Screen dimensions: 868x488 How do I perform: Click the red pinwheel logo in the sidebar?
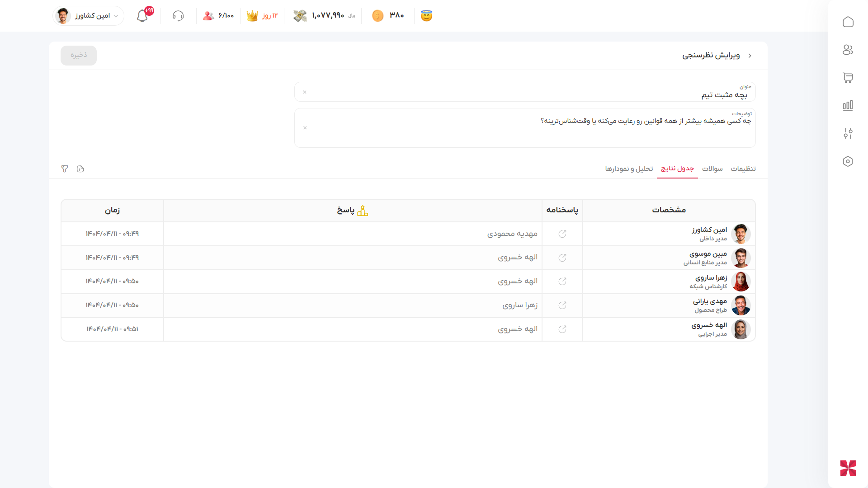[848, 468]
